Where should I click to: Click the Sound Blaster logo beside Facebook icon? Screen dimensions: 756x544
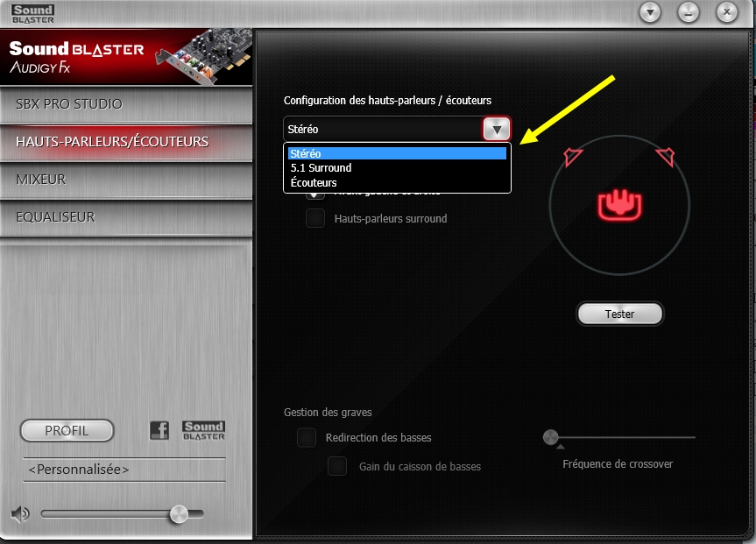(203, 430)
